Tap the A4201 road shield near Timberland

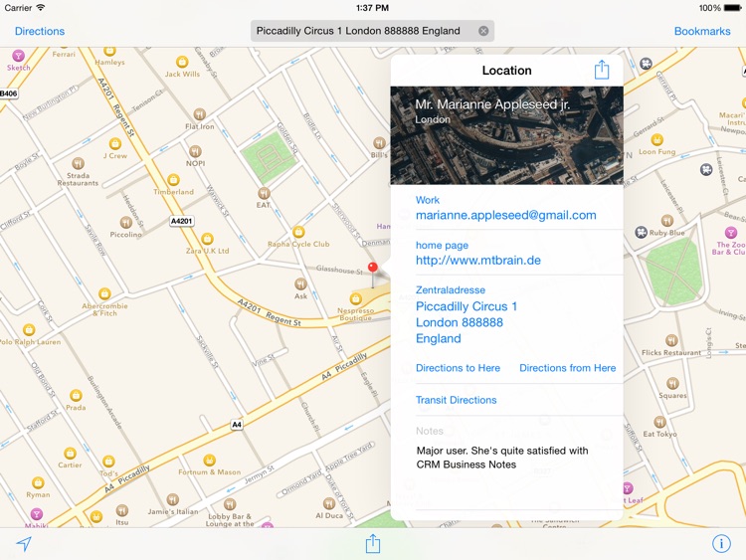tap(181, 221)
